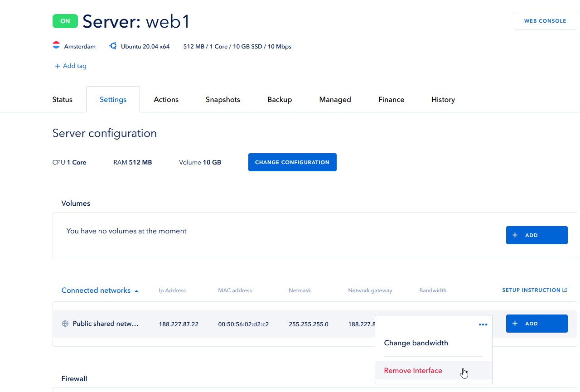Click the three-dots menu icon in the popup
Screen dimensions: 580x392
point(483,324)
